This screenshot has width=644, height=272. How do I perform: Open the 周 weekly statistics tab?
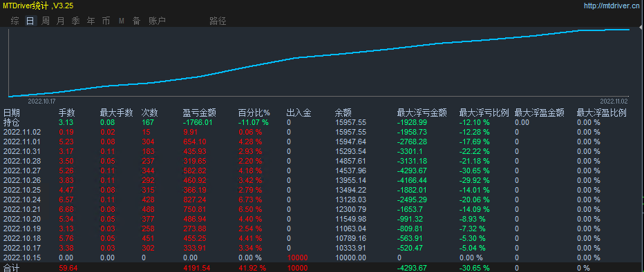[45, 21]
